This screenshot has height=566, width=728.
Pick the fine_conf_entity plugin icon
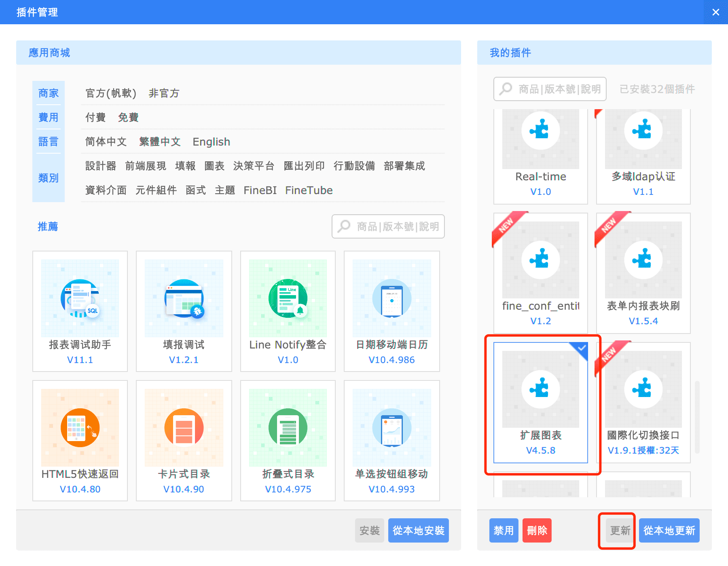tap(541, 260)
